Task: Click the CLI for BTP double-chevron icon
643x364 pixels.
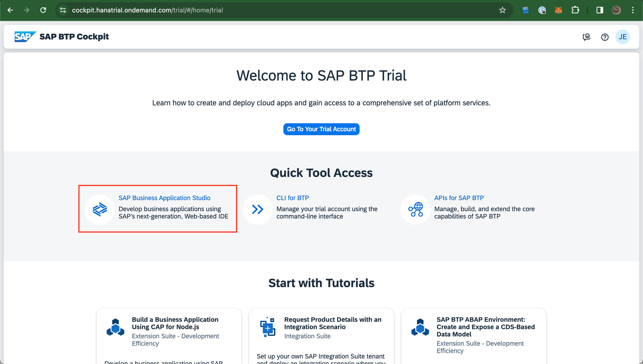Action: 257,209
